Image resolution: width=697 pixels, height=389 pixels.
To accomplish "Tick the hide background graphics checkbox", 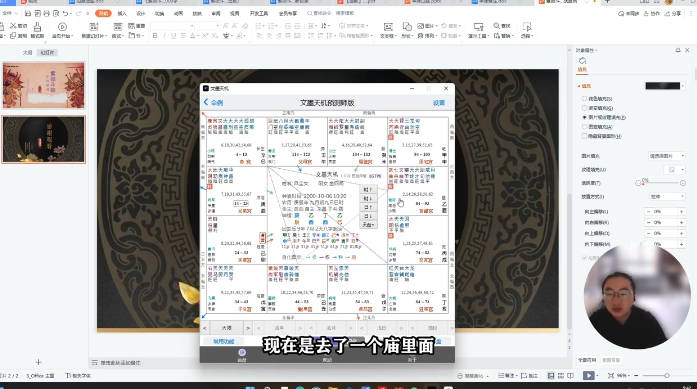I will (585, 136).
